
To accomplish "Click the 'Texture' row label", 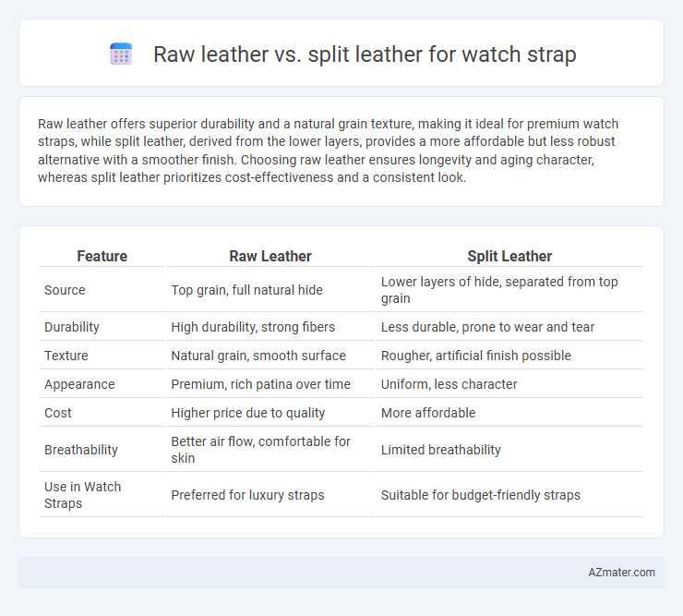I will click(66, 356).
